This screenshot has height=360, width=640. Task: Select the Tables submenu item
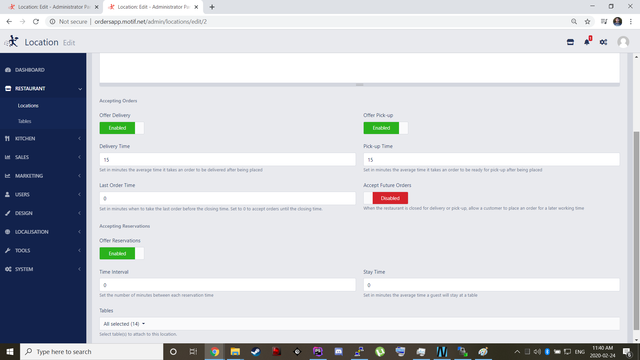[24, 121]
